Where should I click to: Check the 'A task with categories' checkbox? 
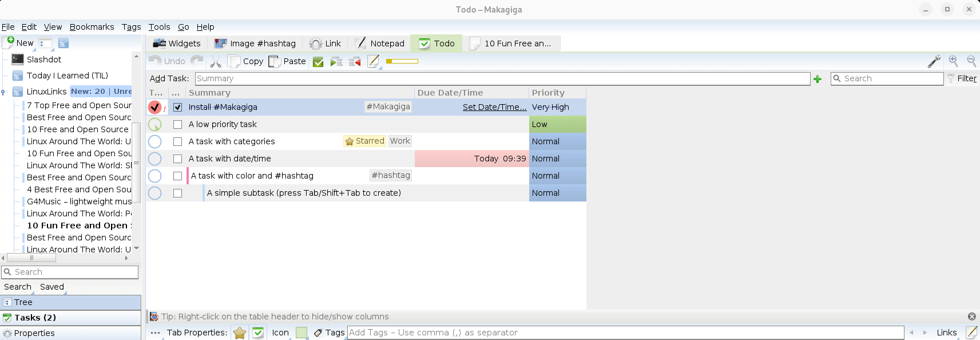tap(178, 141)
